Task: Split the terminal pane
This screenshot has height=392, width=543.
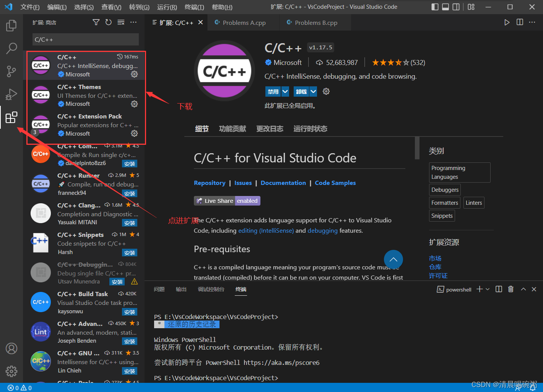Action: tap(499, 289)
